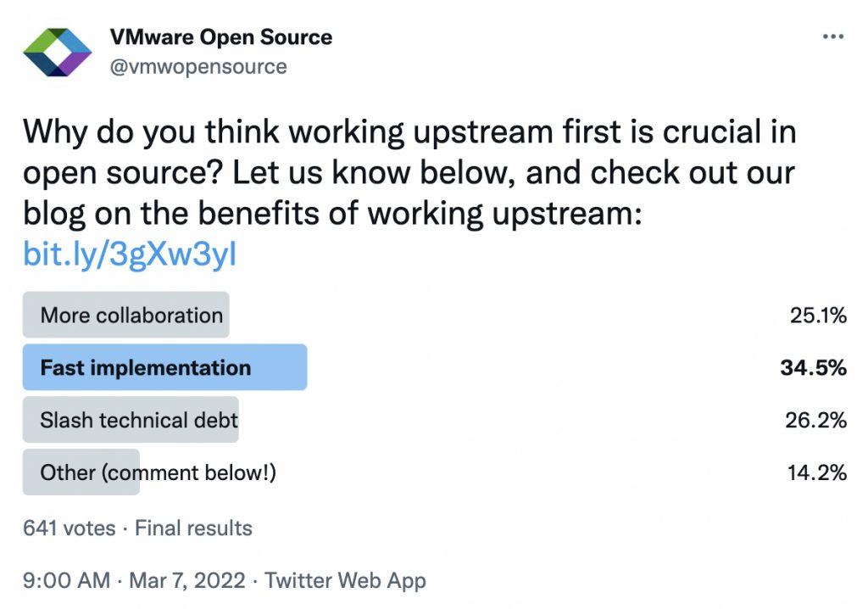Open the 9:00 AM tweet timestamp
868x609 pixels.
pos(67,581)
